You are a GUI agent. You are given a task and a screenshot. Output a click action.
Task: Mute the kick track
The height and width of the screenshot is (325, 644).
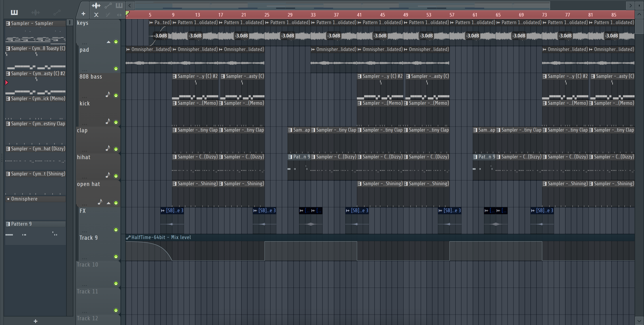(x=116, y=122)
